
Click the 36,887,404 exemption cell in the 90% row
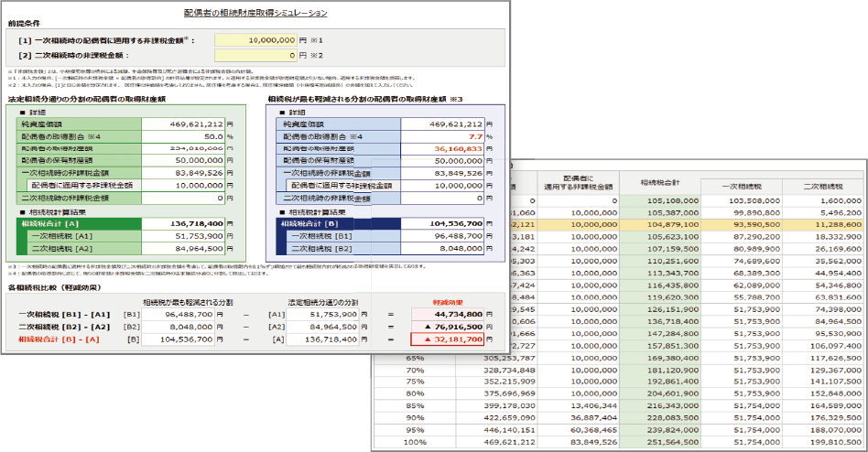tap(579, 418)
